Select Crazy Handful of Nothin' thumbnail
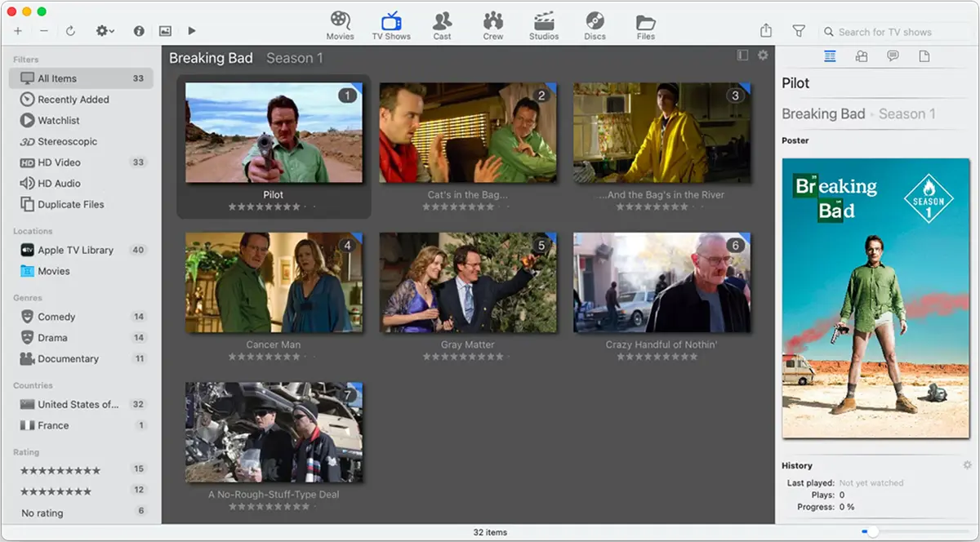Viewport: 980px width, 542px height. pyautogui.click(x=662, y=282)
